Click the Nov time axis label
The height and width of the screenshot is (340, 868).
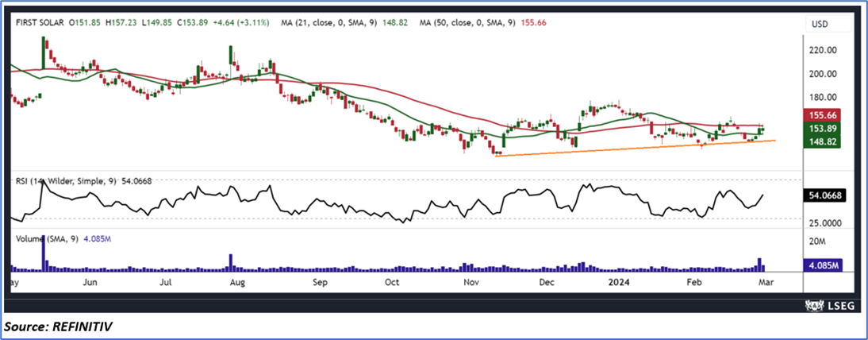pos(471,282)
